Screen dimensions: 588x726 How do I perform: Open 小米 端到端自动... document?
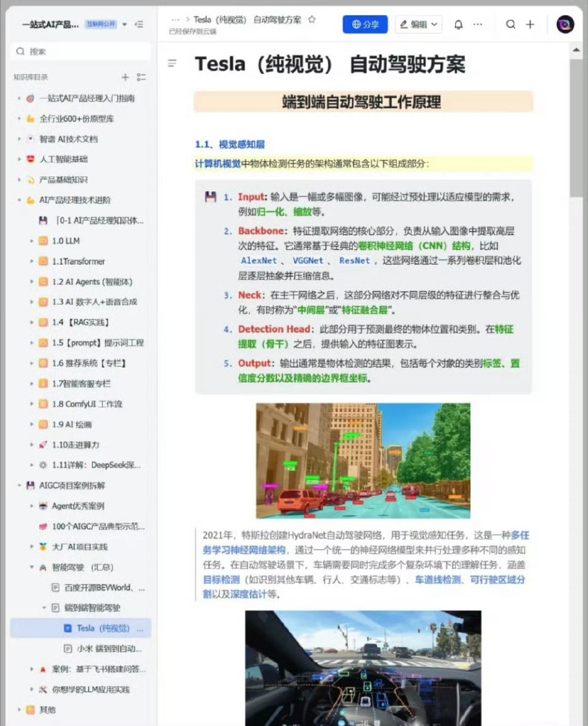pyautogui.click(x=109, y=649)
